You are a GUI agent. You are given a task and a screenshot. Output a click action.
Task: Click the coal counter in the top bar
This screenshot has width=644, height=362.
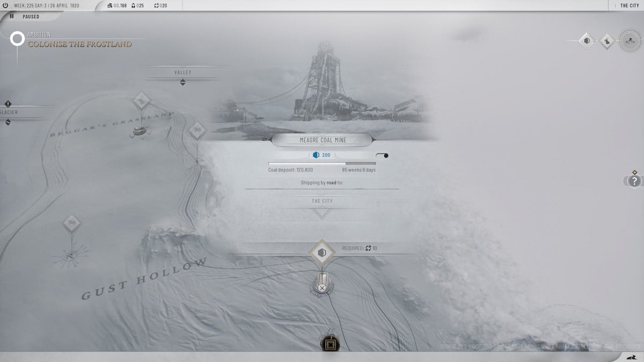115,6
